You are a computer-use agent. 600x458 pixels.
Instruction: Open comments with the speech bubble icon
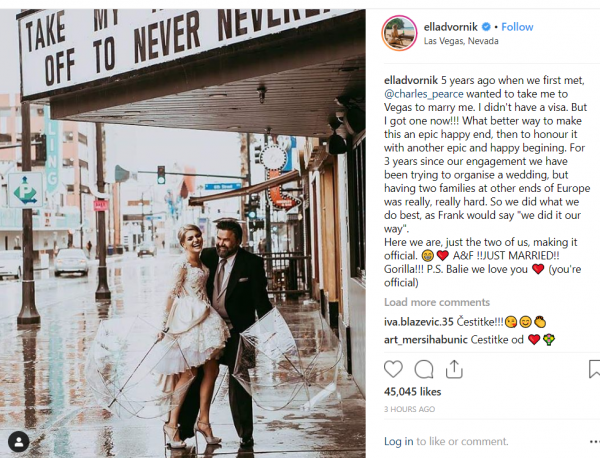(x=424, y=369)
